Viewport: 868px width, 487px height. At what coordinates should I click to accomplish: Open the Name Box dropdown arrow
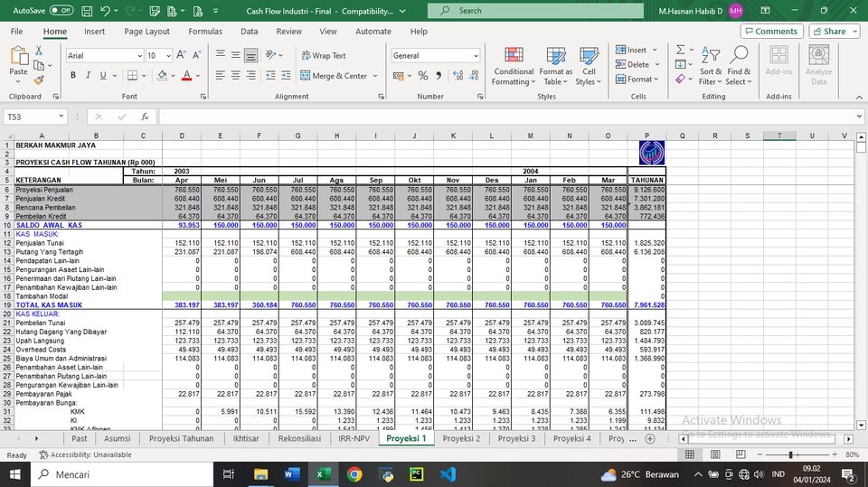61,117
